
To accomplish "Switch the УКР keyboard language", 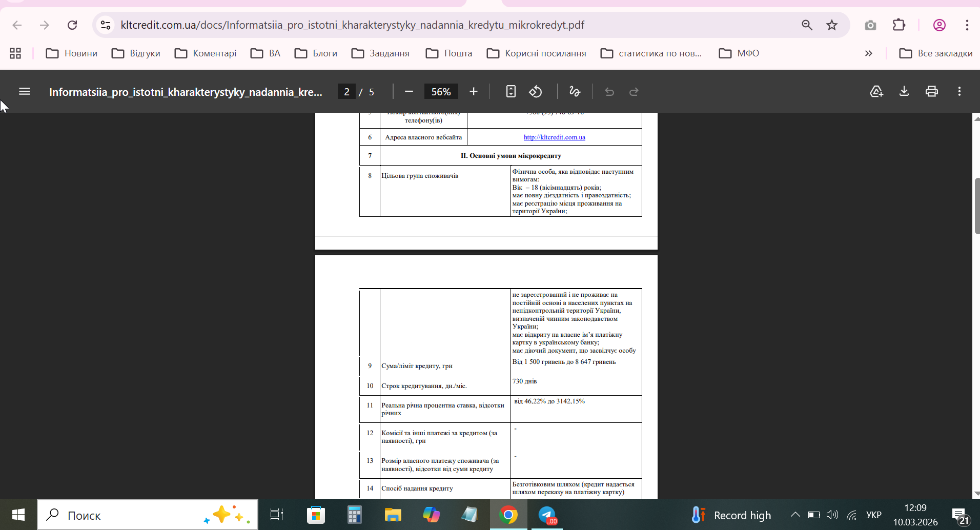I will tap(873, 515).
